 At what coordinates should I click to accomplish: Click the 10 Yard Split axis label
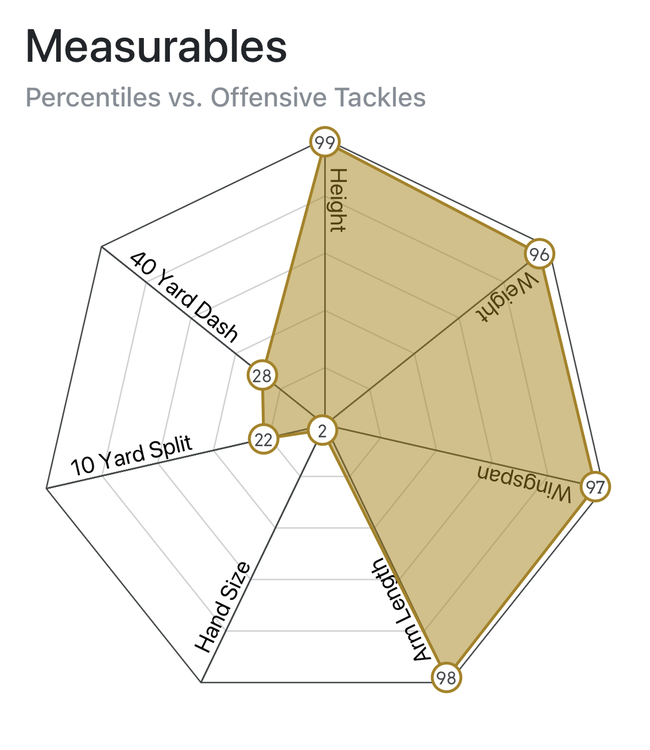(132, 455)
